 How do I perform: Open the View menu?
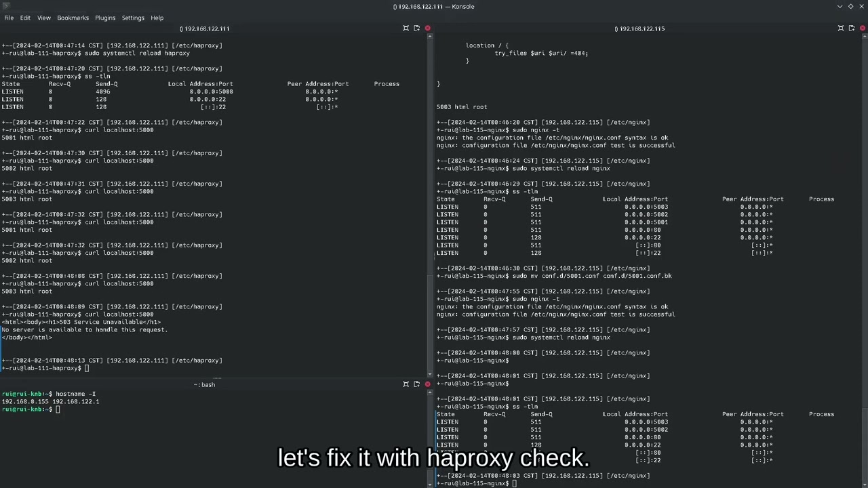[x=43, y=18]
